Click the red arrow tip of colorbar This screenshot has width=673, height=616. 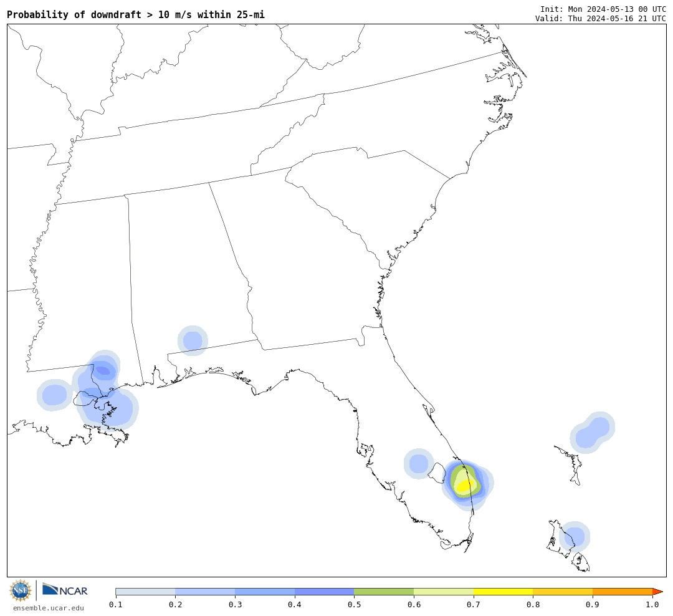(657, 592)
